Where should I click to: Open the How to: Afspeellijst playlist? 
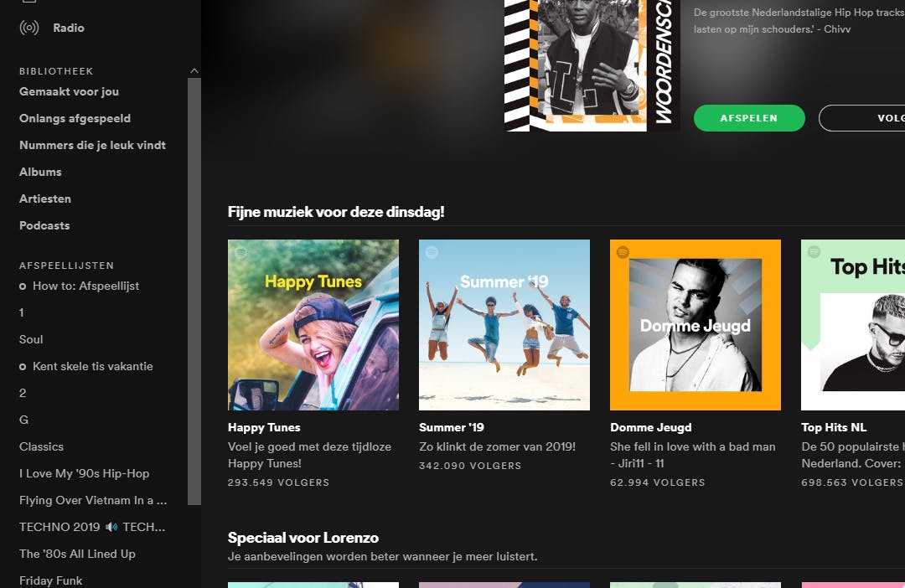click(x=86, y=286)
